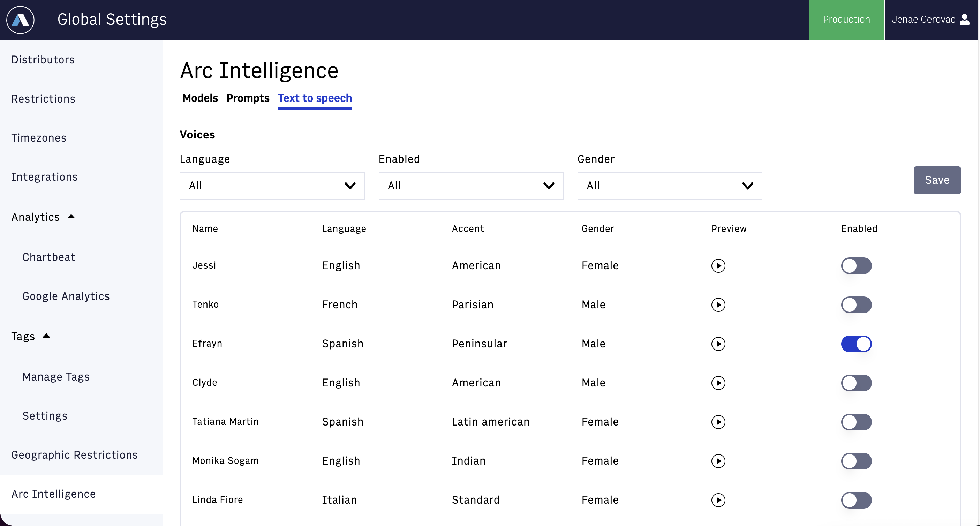Click the user profile icon
Screen dimensions: 980x526
(x=964, y=20)
